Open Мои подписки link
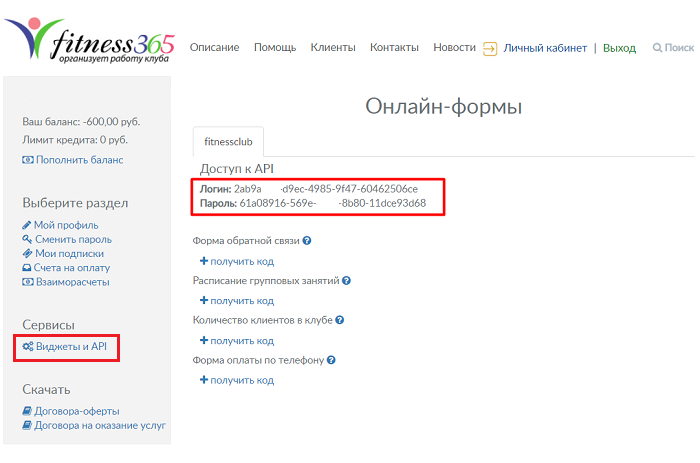 (70, 254)
